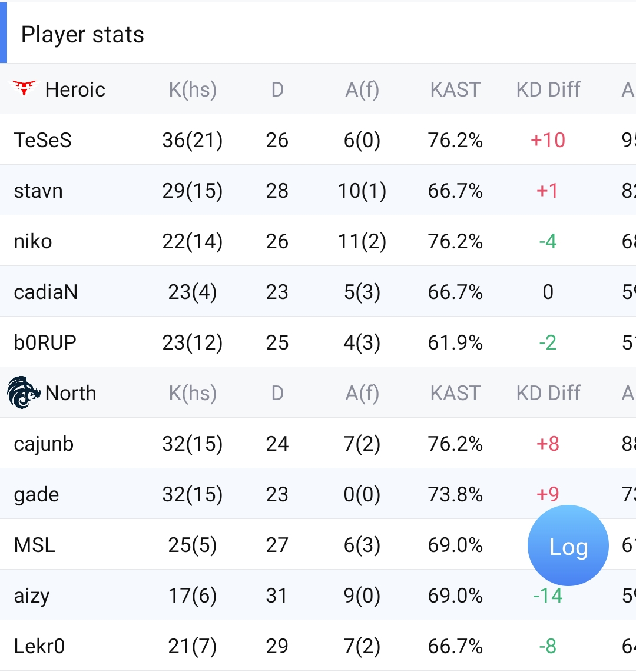The width and height of the screenshot is (636, 672).
Task: Click North team name header
Action: tap(71, 393)
